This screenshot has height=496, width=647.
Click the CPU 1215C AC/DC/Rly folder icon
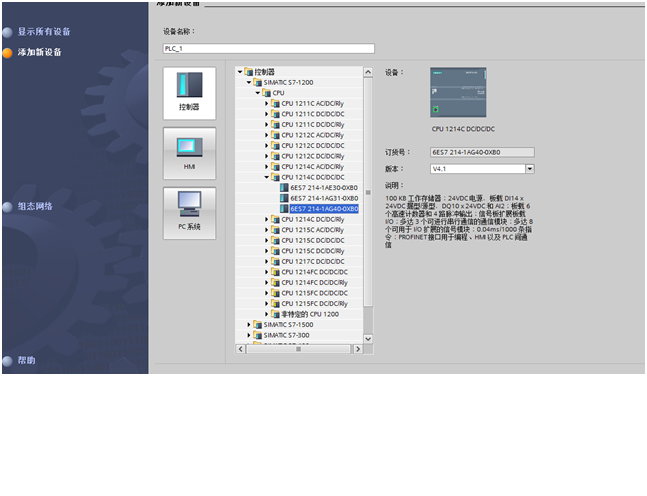[x=275, y=230]
